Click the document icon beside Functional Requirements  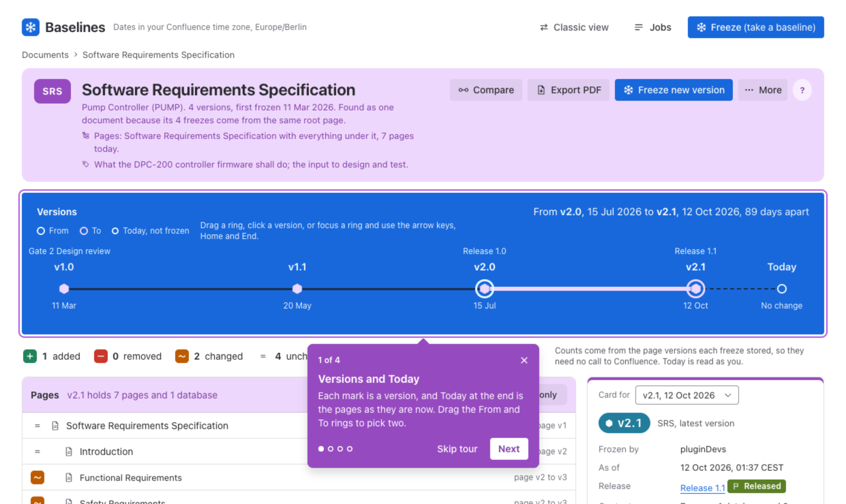pos(69,478)
